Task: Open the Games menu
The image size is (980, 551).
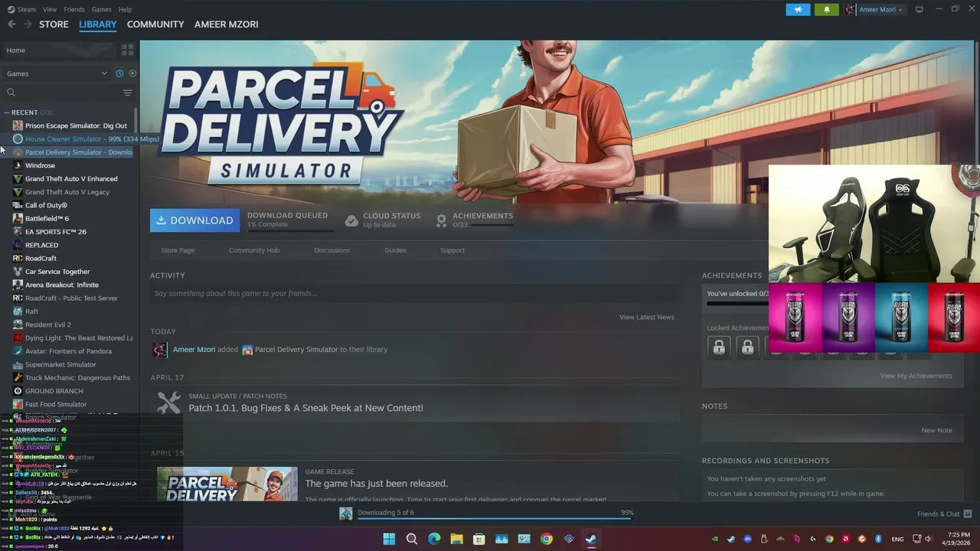Action: (101, 9)
